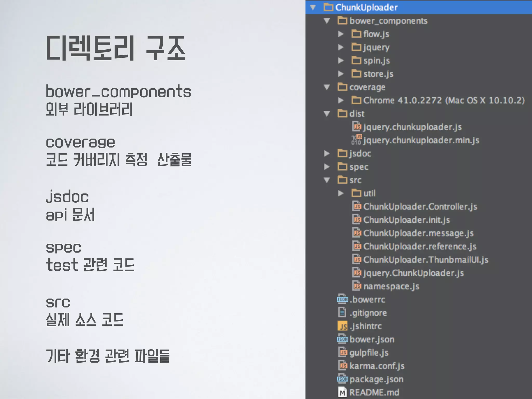
Task: Expand the jsdoc folder arrow
Action: (x=327, y=154)
